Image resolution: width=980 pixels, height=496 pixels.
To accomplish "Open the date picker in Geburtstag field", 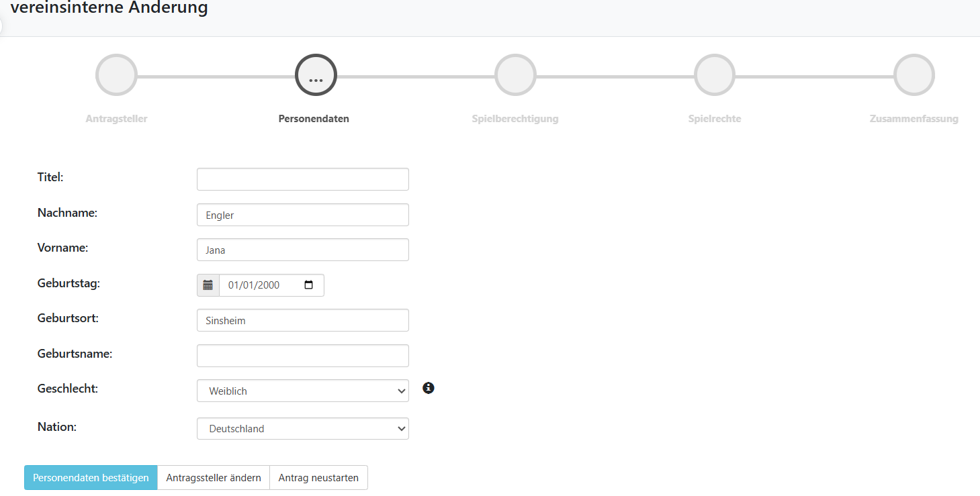I will (308, 285).
